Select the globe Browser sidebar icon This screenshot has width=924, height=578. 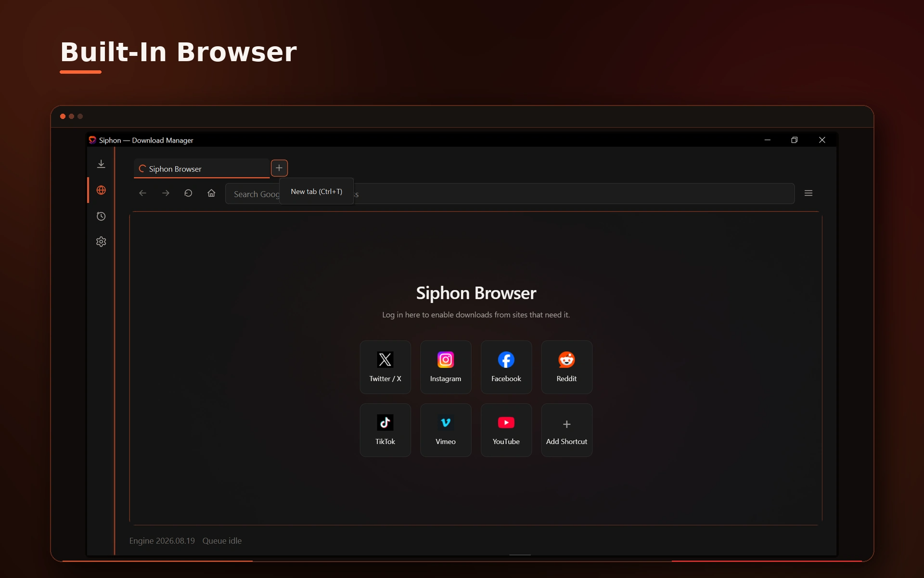[x=101, y=190]
